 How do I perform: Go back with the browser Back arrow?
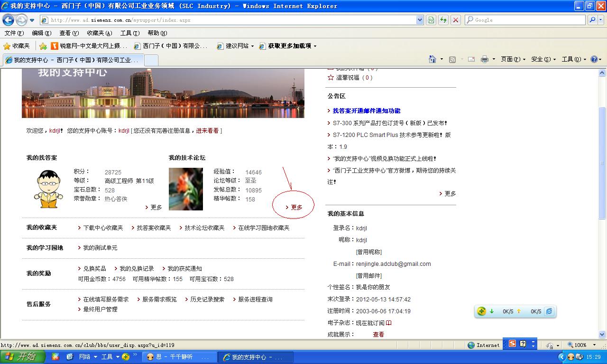8,20
